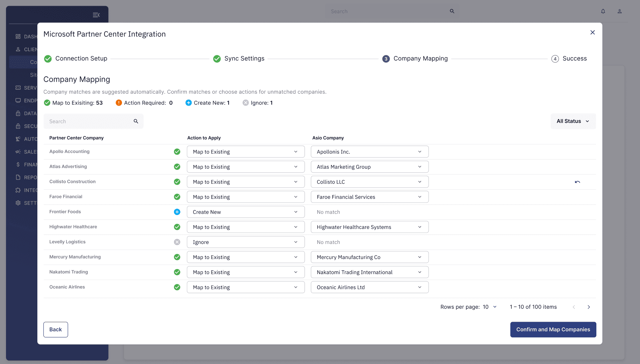Open action dropdown for Oceanic Airlines
This screenshot has width=640, height=364.
point(246,287)
